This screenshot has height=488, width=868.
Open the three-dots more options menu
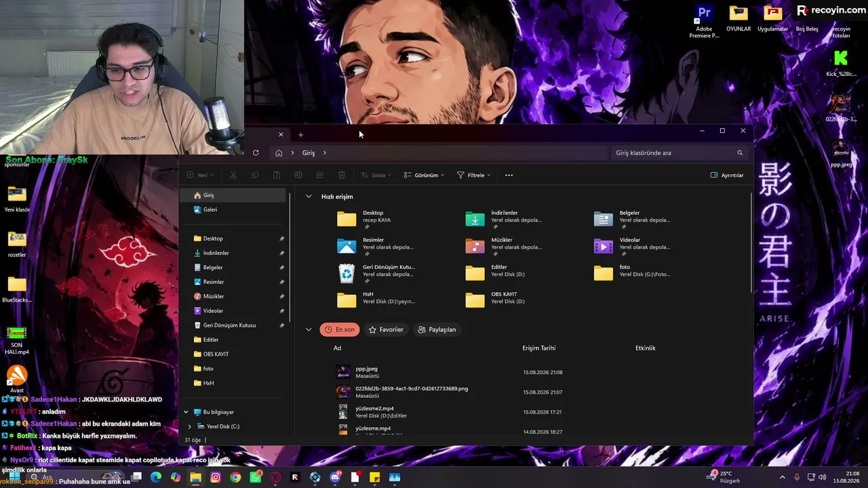click(509, 175)
